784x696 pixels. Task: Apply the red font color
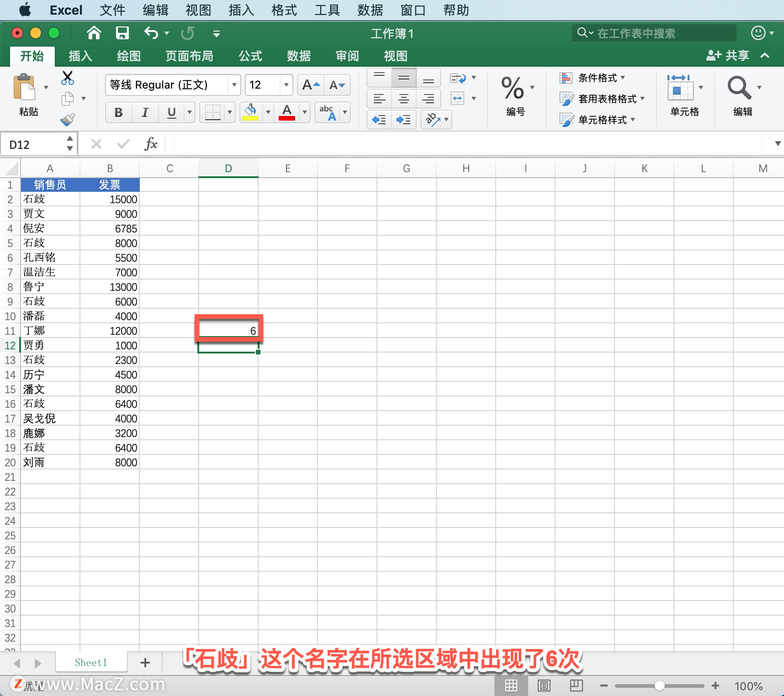(x=287, y=112)
